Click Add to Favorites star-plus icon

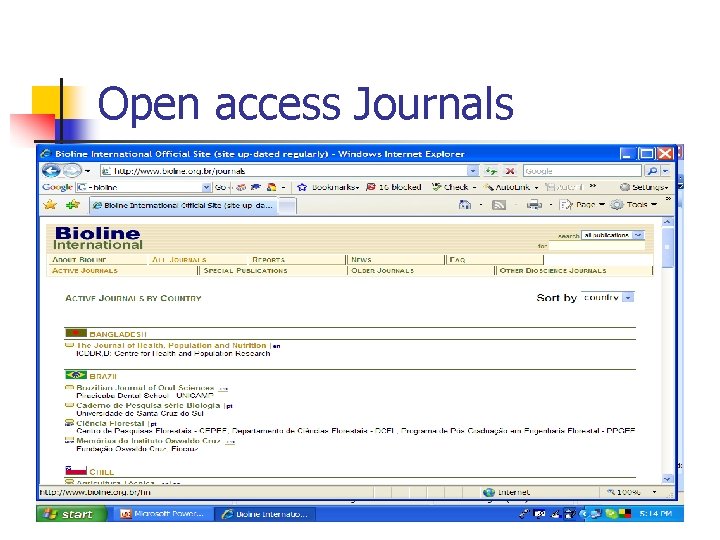(73, 205)
